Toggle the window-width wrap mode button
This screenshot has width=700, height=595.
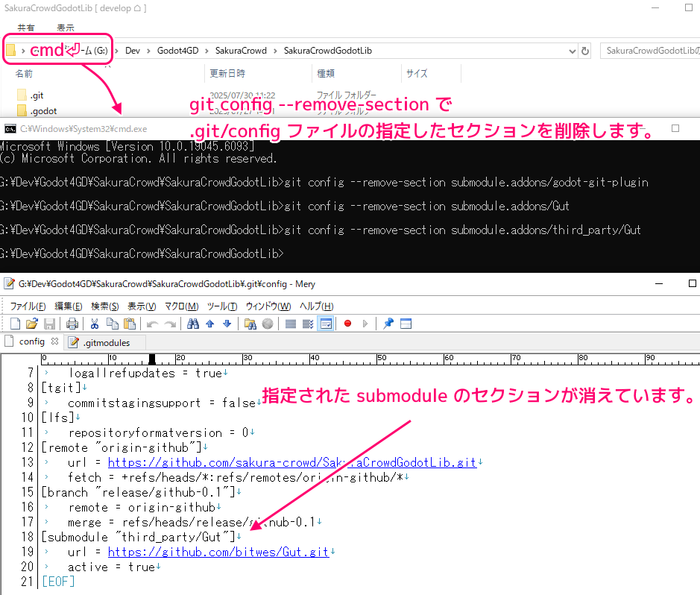point(326,324)
